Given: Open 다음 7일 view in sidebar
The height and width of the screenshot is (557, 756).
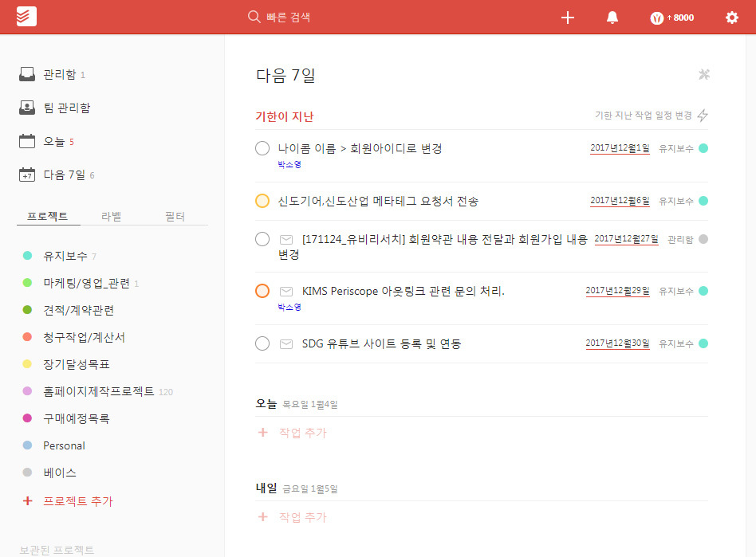Looking at the screenshot, I should click(x=64, y=175).
